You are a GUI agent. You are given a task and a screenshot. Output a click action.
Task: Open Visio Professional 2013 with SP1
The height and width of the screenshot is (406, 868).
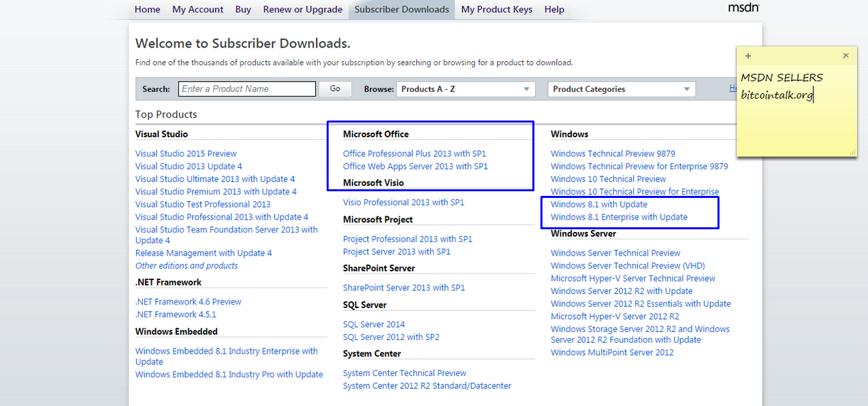point(404,203)
